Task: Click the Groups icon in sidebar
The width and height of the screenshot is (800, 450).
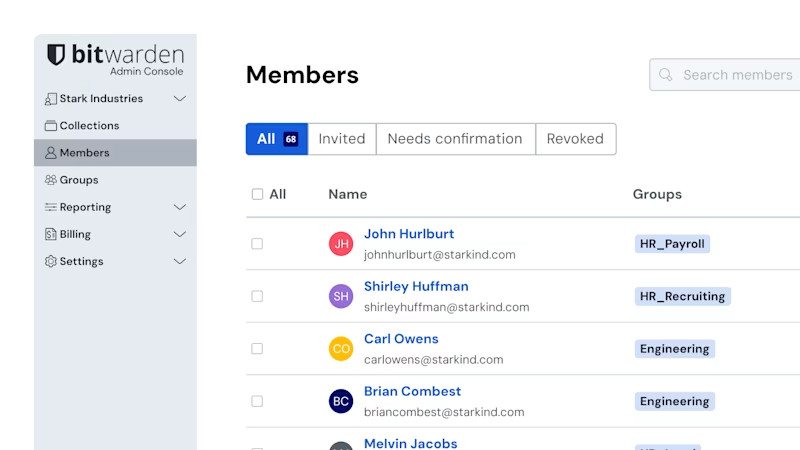Action: (x=51, y=180)
